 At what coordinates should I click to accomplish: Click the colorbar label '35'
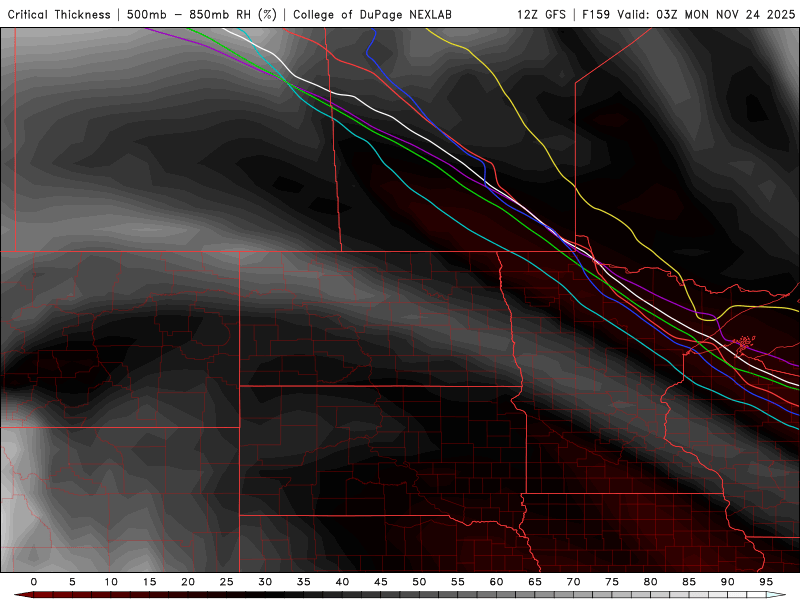(304, 582)
